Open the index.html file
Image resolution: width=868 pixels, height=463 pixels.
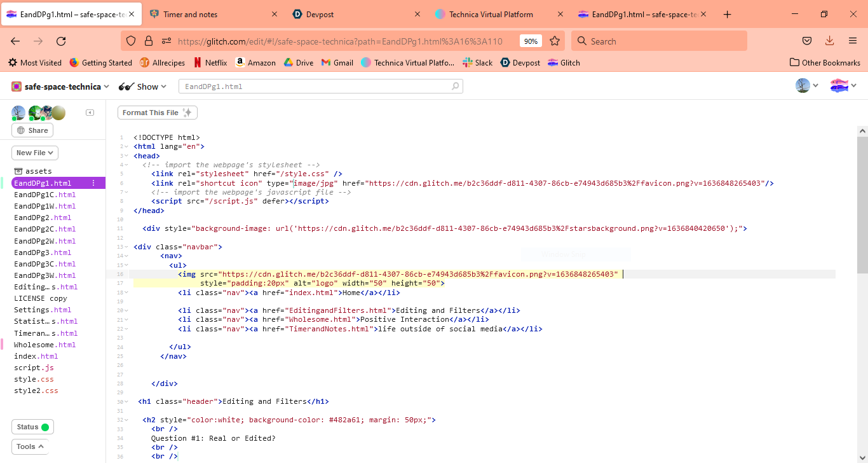click(36, 356)
